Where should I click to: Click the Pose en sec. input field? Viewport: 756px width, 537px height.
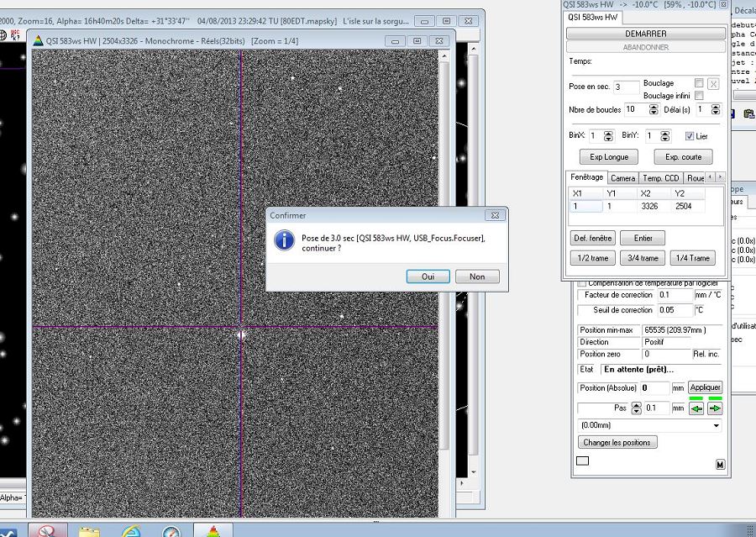[x=626, y=87]
